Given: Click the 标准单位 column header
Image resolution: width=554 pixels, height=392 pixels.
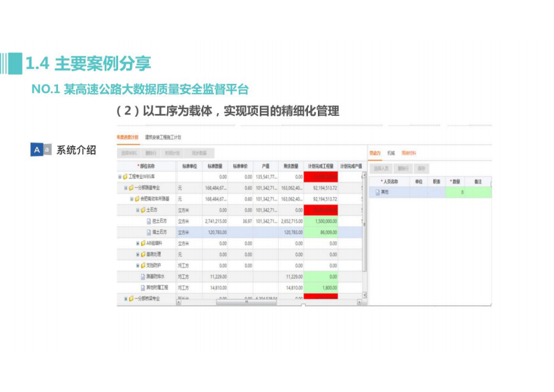Looking at the screenshot, I should coord(189,166).
